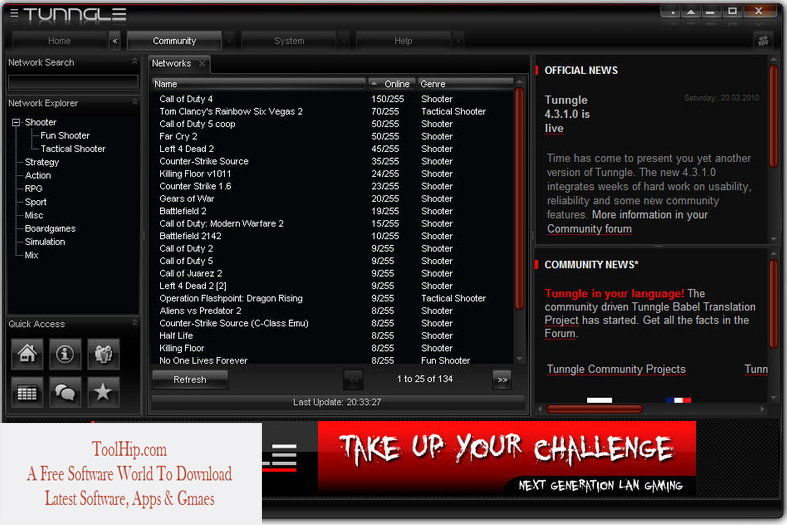Sort networks by Online column
The width and height of the screenshot is (787, 525).
[x=391, y=84]
